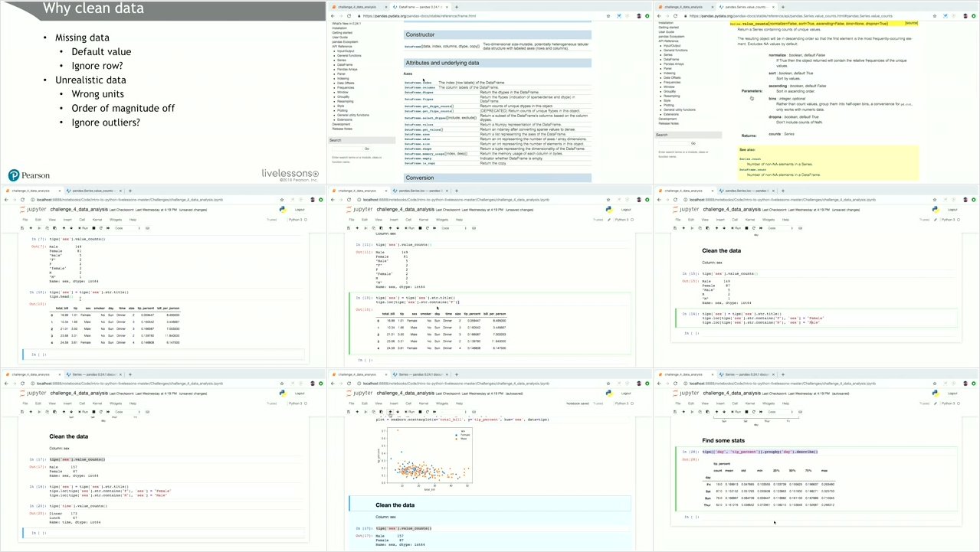Open the Code cell-type dropdown in the tips.head() frame
The height and width of the screenshot is (552, 980).
coord(127,228)
